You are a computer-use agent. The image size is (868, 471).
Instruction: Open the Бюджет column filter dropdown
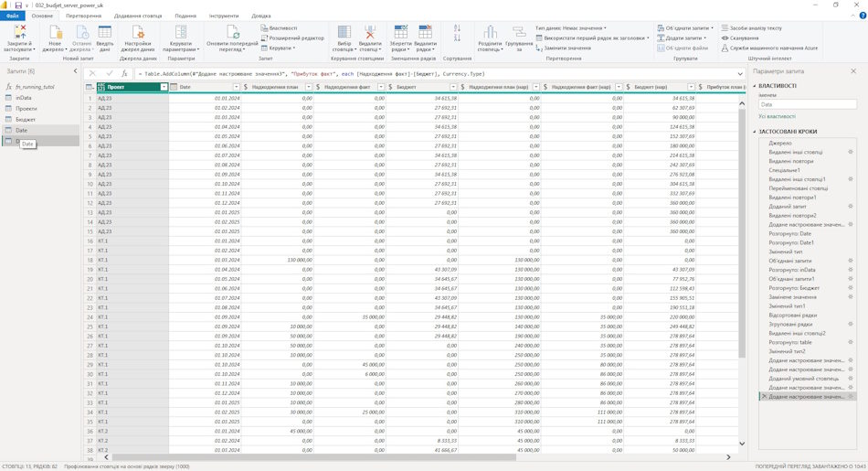click(x=453, y=87)
